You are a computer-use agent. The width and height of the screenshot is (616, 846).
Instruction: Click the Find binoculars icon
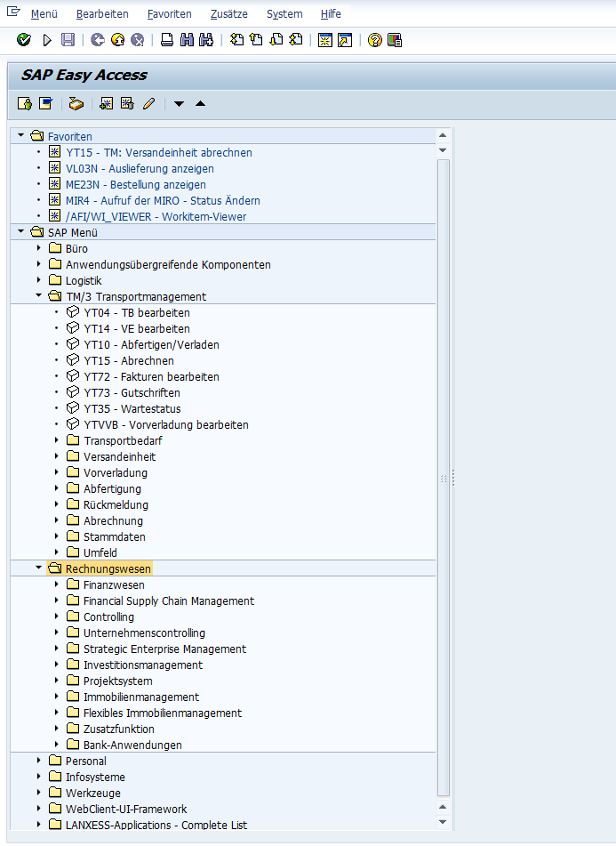pyautogui.click(x=187, y=39)
